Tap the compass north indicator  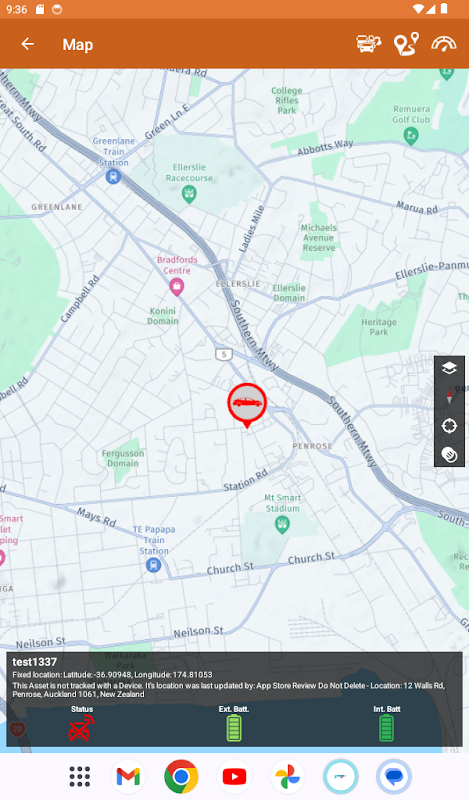click(449, 396)
